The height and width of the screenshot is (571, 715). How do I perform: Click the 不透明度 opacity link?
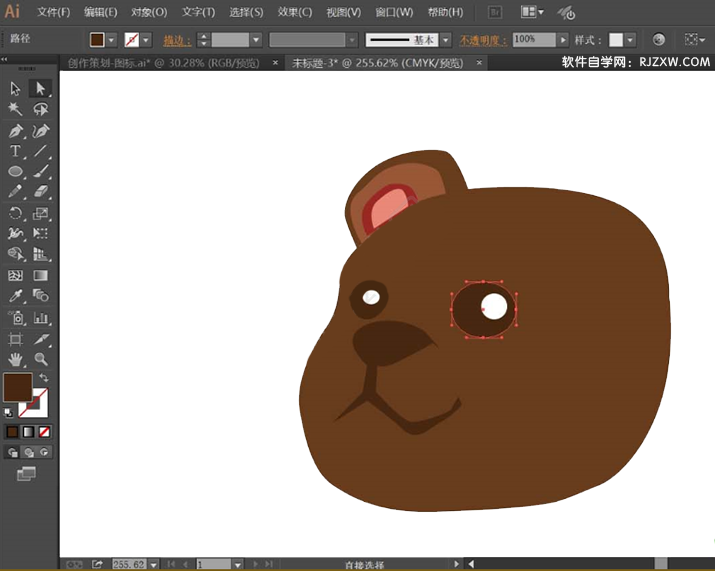point(483,40)
